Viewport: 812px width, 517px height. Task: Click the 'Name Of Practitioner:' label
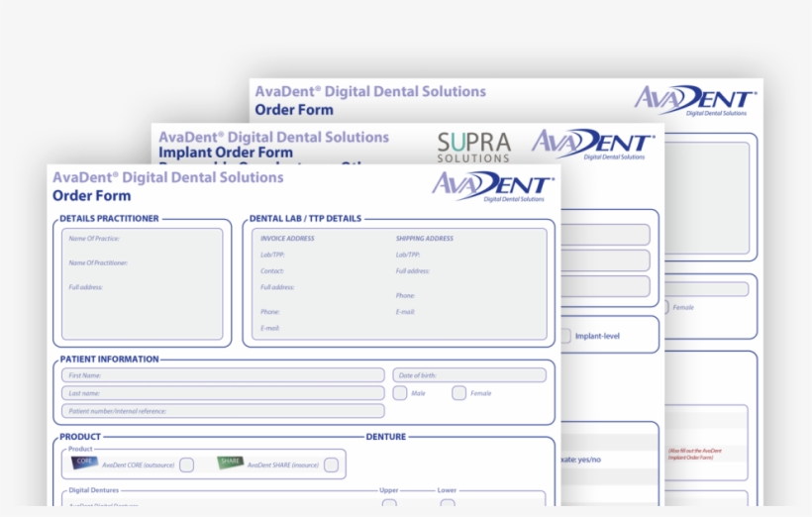coord(98,262)
